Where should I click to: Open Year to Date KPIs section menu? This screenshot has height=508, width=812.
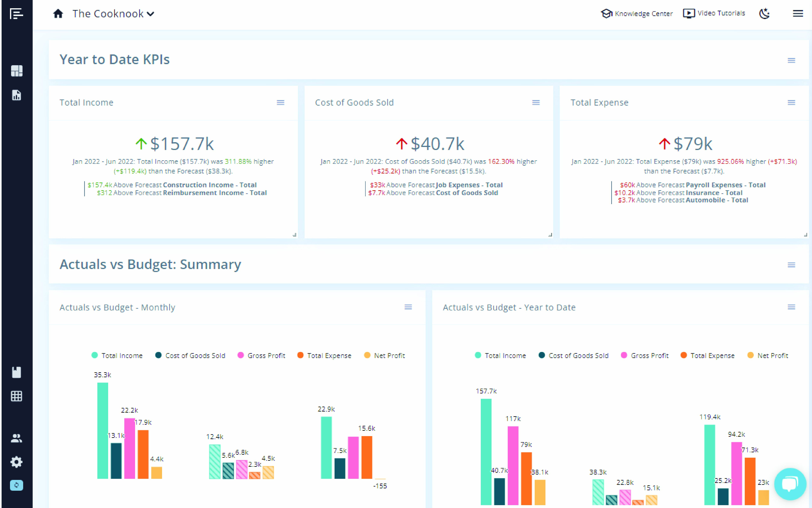[791, 60]
